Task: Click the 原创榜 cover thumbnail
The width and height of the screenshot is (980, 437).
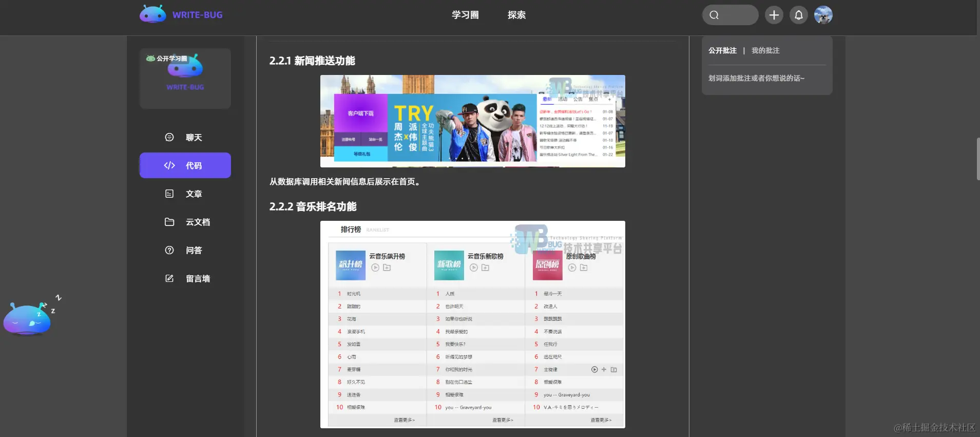Action: (548, 265)
